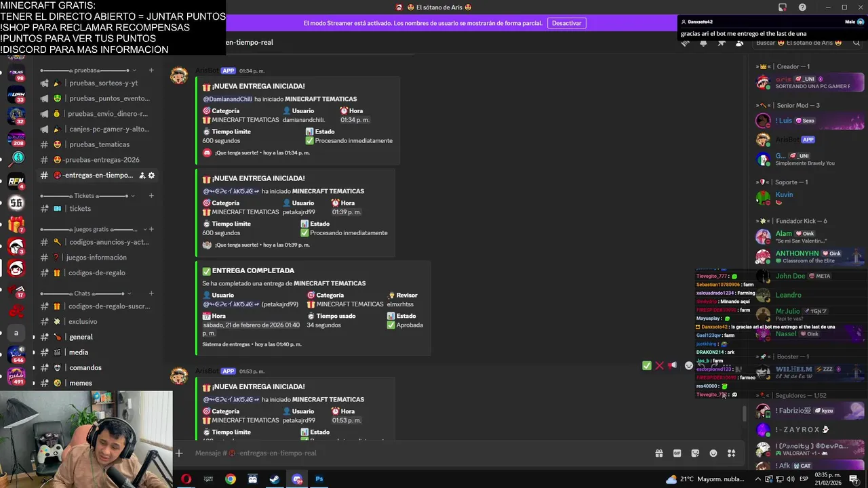Open the memes channel
This screenshot has height=488, width=868.
point(98,383)
